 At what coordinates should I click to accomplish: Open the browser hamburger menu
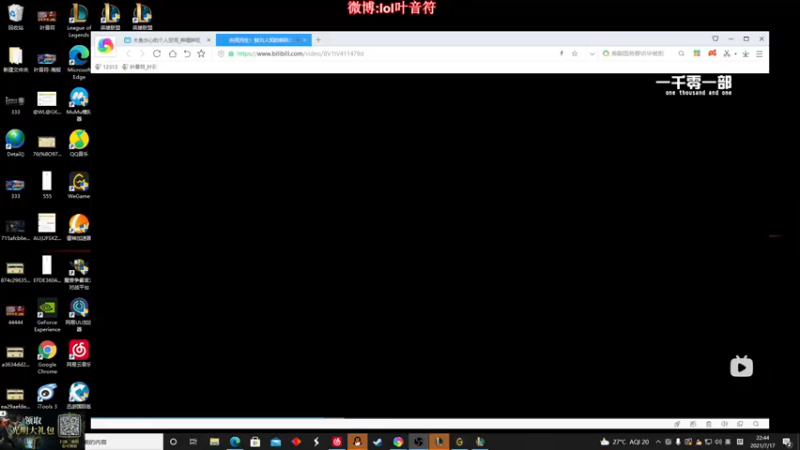(759, 54)
